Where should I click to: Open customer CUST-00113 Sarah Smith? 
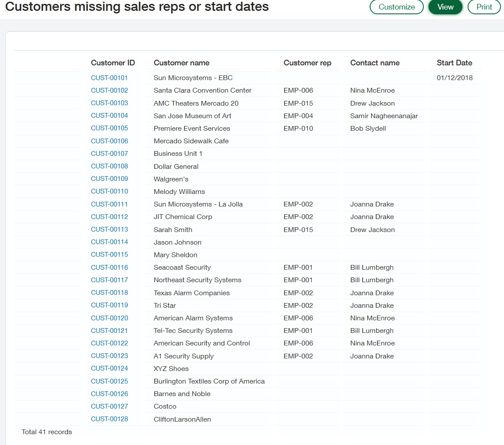109,229
